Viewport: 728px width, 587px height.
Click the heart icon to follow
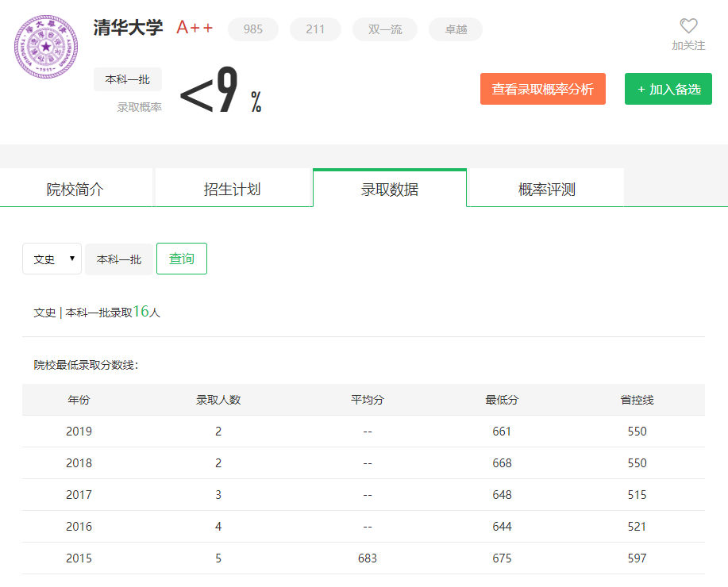[688, 26]
